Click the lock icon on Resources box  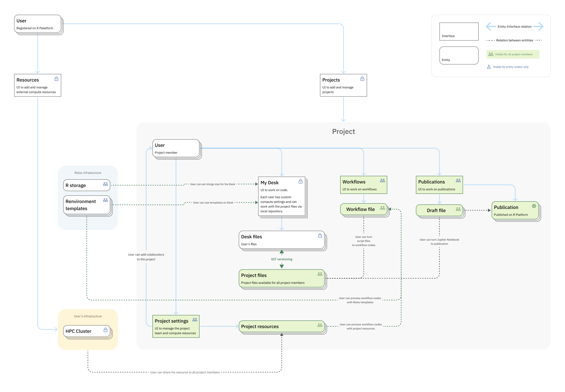point(56,79)
